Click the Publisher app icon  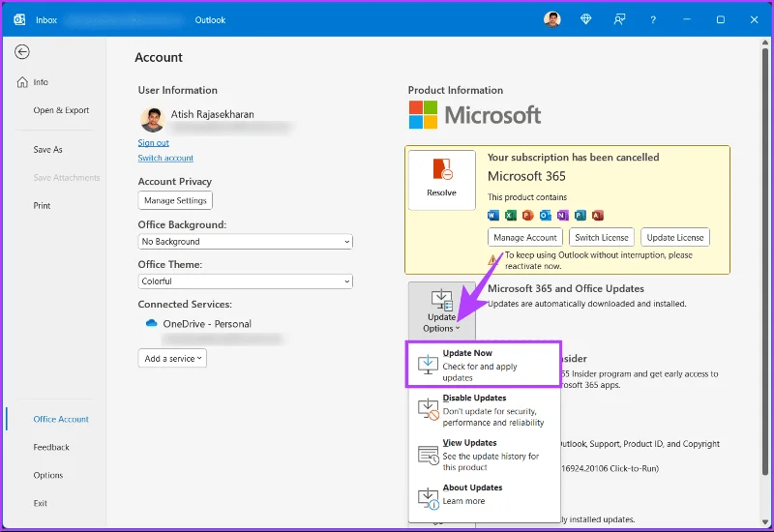(x=580, y=215)
